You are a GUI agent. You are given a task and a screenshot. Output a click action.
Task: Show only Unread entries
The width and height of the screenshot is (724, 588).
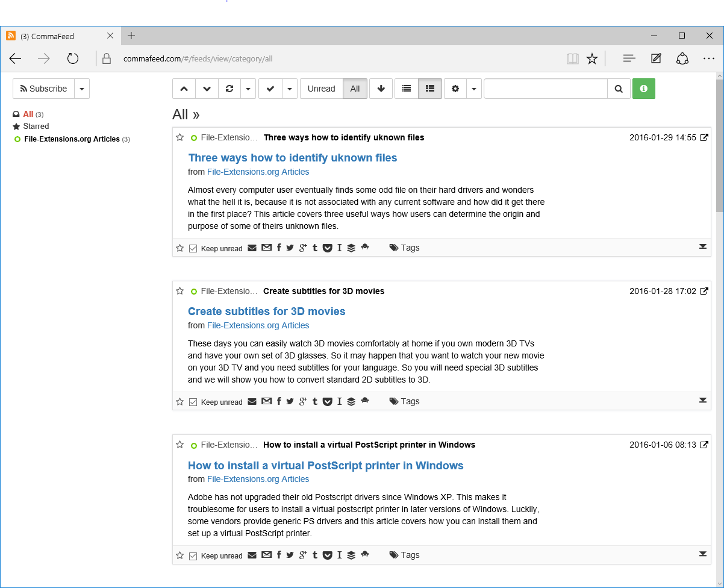pyautogui.click(x=321, y=89)
